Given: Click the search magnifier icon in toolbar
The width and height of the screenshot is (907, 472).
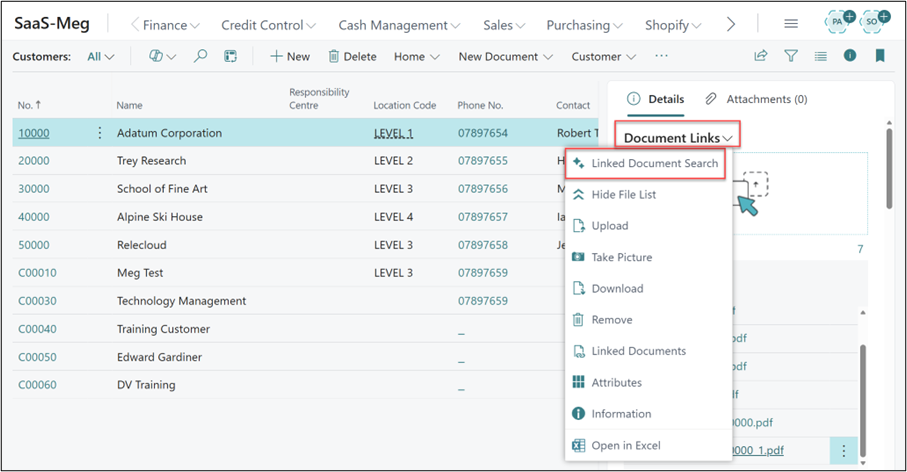Looking at the screenshot, I should 200,56.
